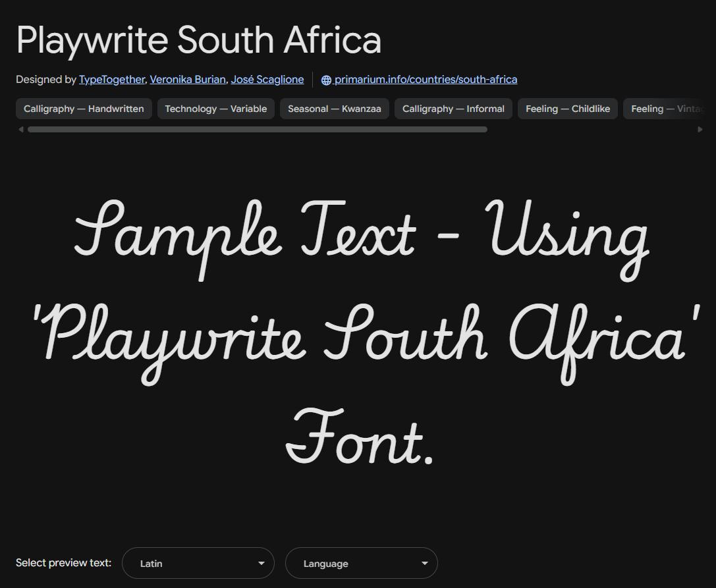716x588 pixels.
Task: Select the Calligraphy — Handwritten tag
Action: (x=84, y=109)
